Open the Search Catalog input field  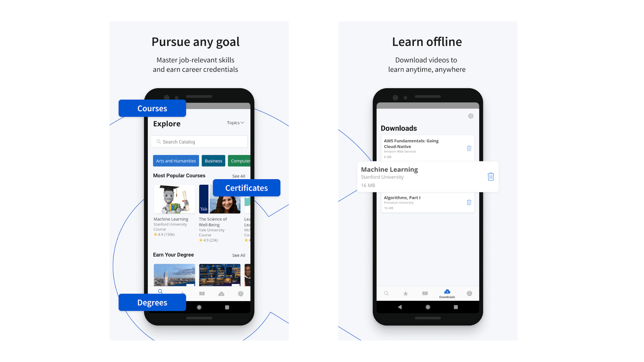click(200, 141)
